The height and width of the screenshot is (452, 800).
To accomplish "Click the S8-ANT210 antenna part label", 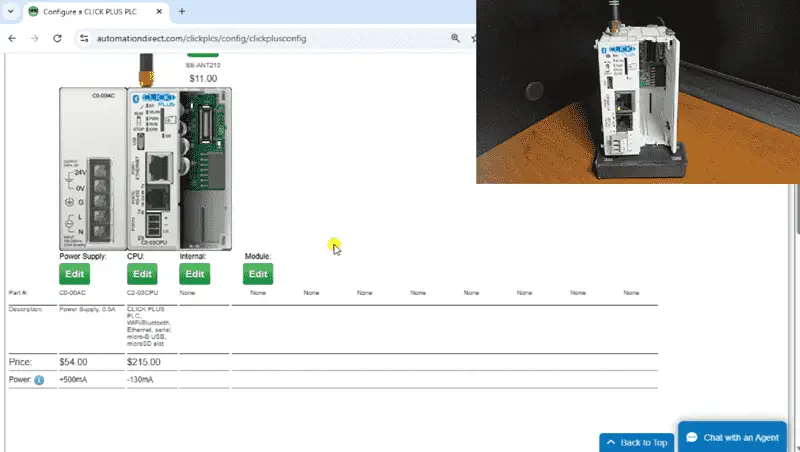I will pyautogui.click(x=203, y=65).
